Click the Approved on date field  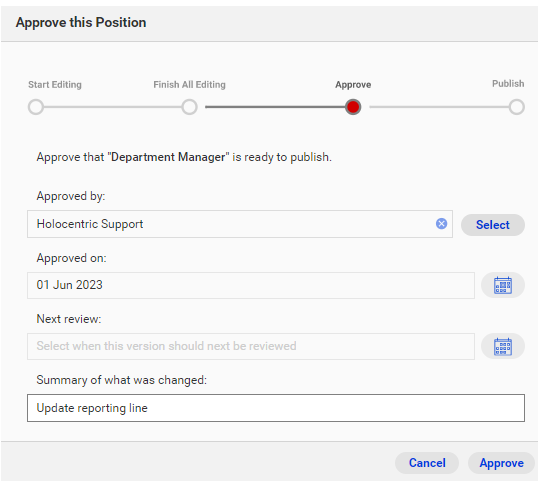[251, 285]
